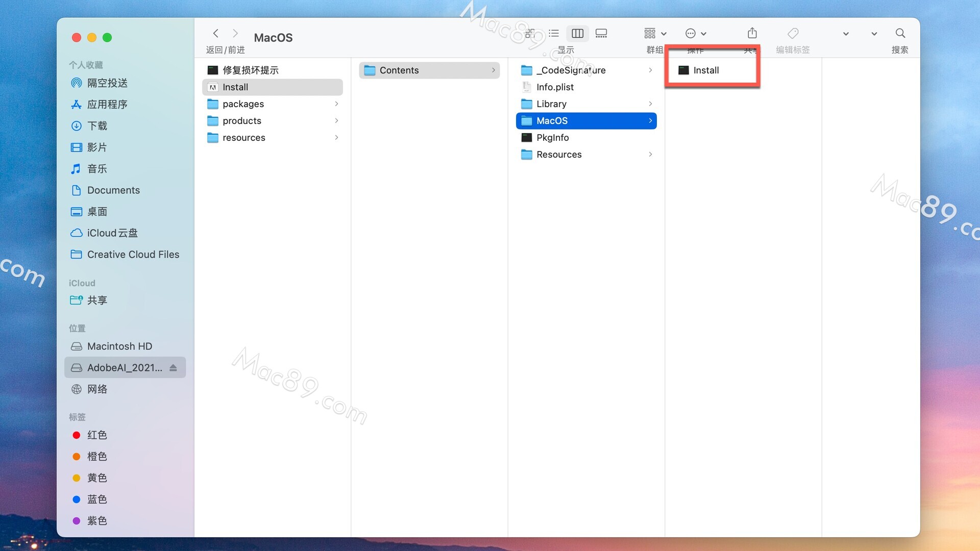This screenshot has width=980, height=551.
Task: Select the blue color tag
Action: point(96,499)
